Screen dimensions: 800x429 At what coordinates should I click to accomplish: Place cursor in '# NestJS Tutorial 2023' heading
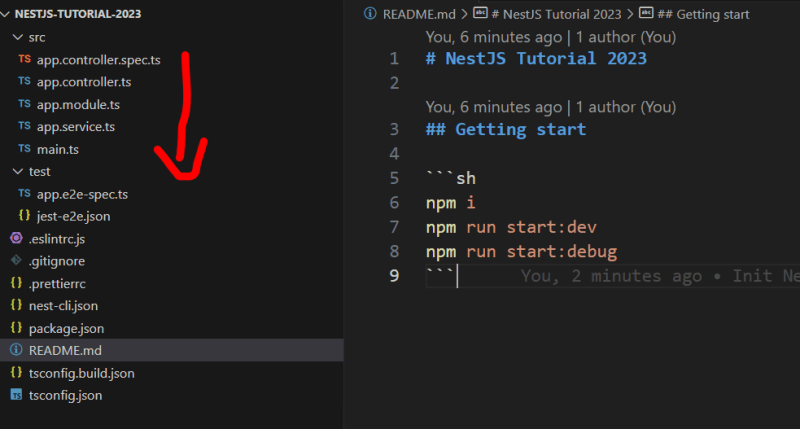pyautogui.click(x=536, y=59)
